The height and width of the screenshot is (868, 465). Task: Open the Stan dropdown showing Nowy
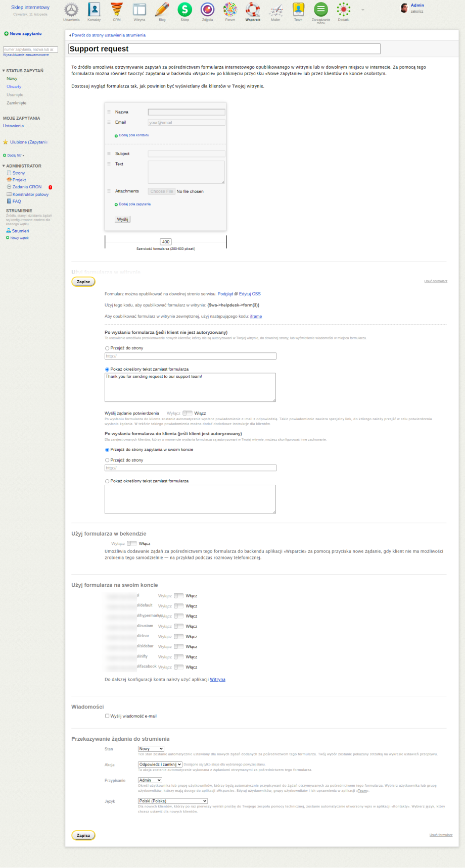click(x=151, y=749)
